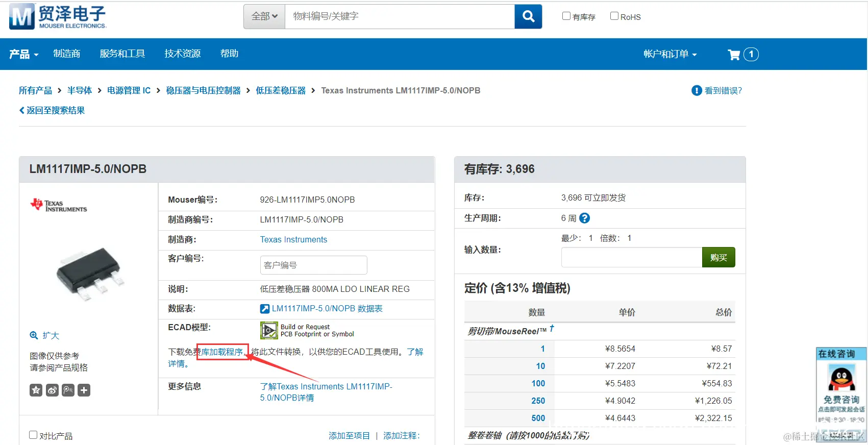Click the 半导体 breadcrumb link
Screen dimensions: 868x445
coord(80,90)
